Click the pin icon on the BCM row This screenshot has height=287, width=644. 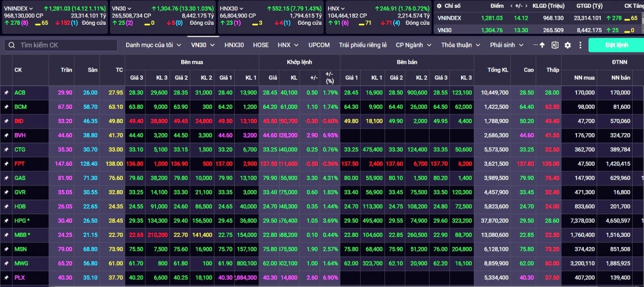coord(6,107)
